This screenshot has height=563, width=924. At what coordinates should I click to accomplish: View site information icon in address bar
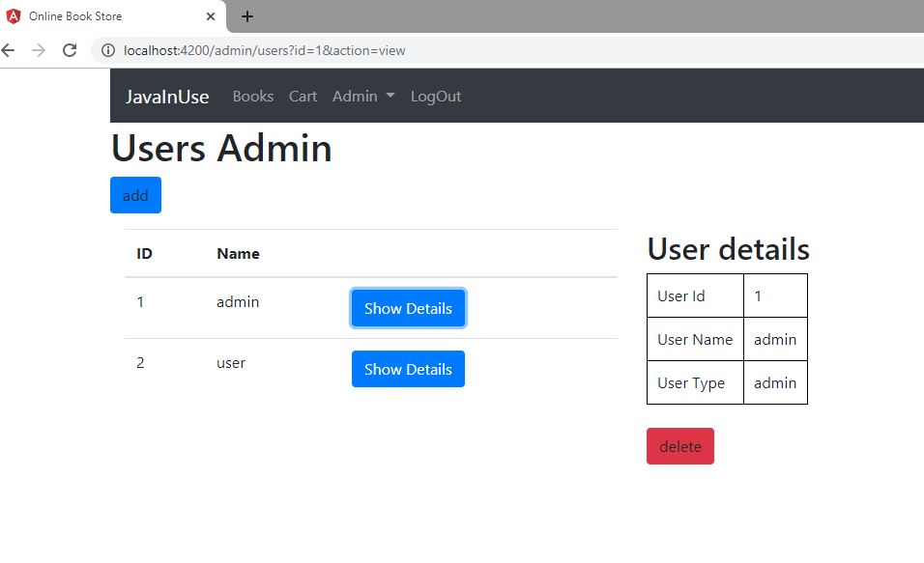[108, 50]
